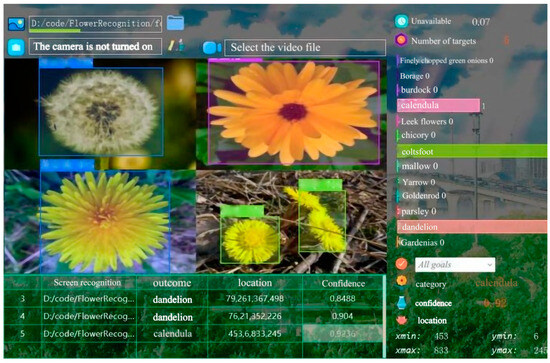Click the Leek flowers 0 entry

pos(427,122)
